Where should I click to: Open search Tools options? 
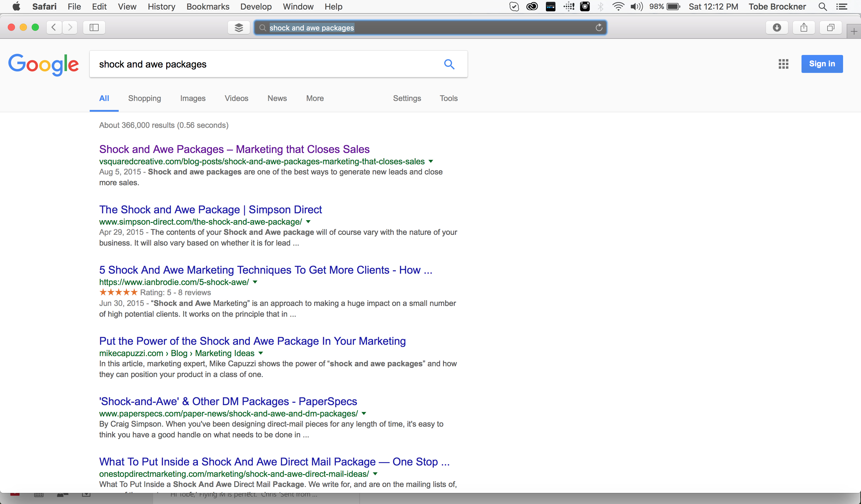coord(448,98)
